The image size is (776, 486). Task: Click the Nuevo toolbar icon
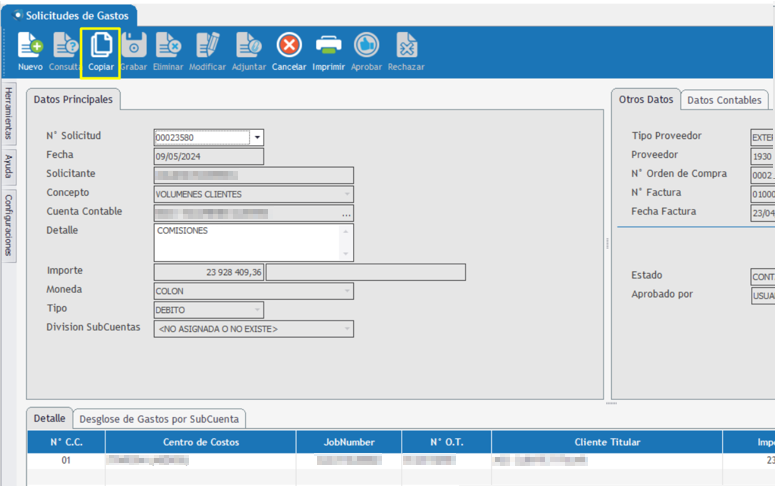tap(30, 46)
